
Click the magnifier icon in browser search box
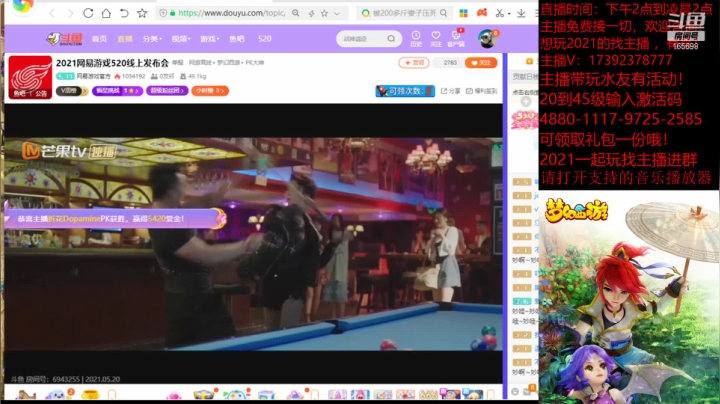443,13
